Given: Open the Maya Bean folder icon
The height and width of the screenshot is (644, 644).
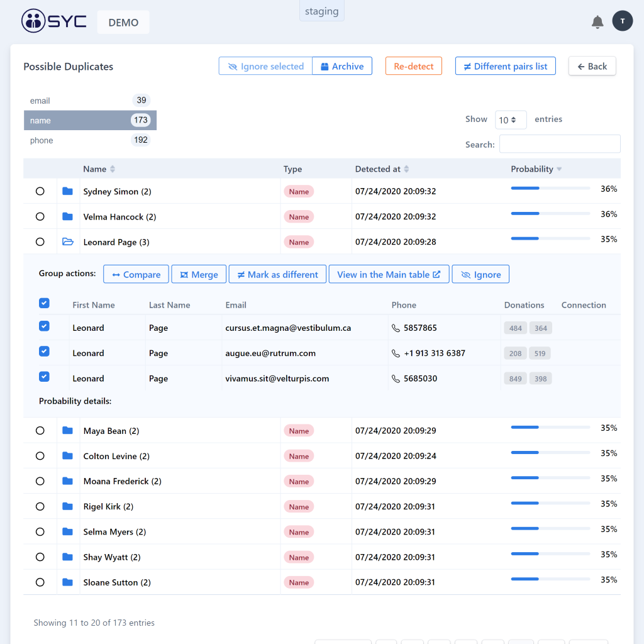Looking at the screenshot, I should coord(68,431).
